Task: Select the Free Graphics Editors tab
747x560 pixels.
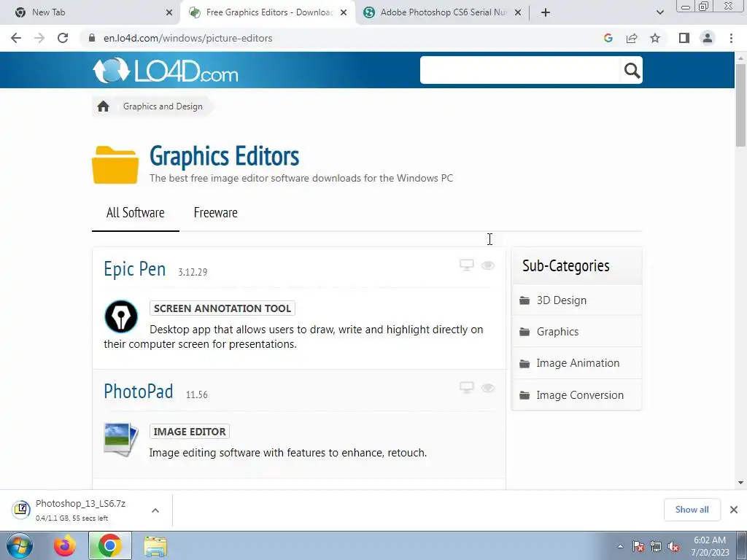Action: (268, 12)
